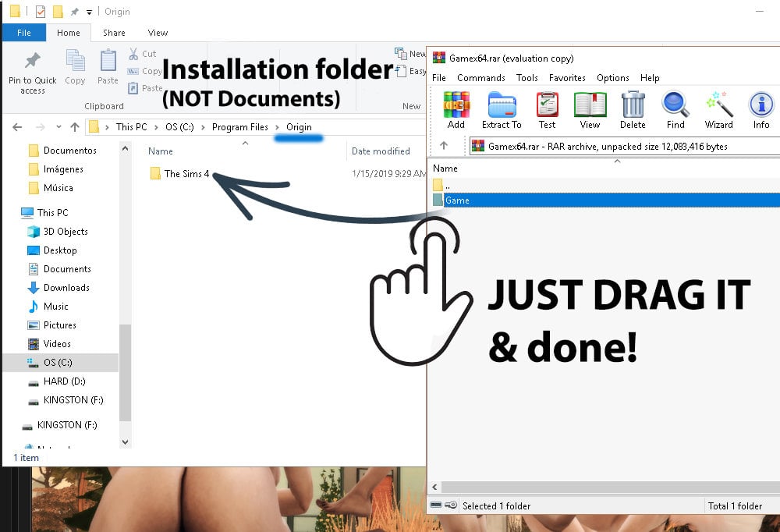This screenshot has height=532, width=780.
Task: Click This PC breadcrumb in address bar
Action: pyautogui.click(x=131, y=127)
